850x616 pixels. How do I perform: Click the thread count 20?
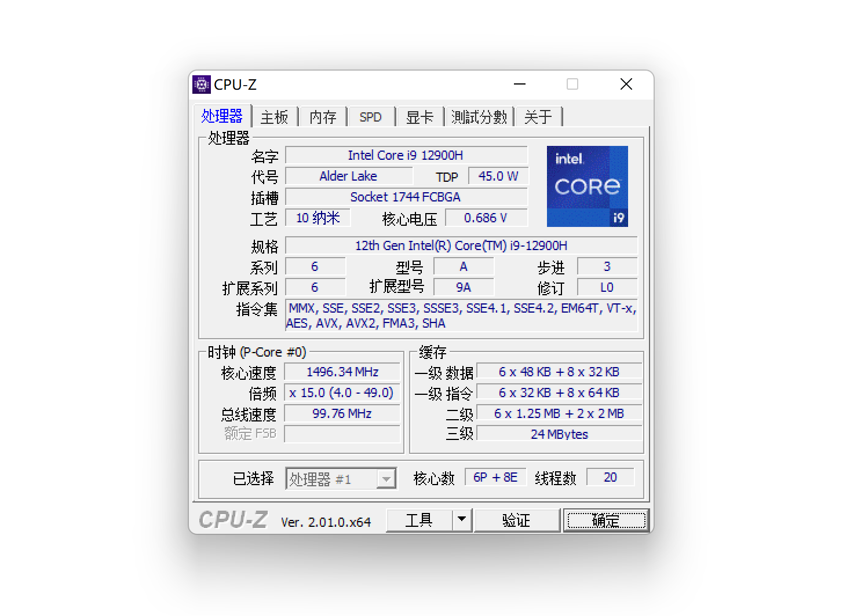point(610,477)
